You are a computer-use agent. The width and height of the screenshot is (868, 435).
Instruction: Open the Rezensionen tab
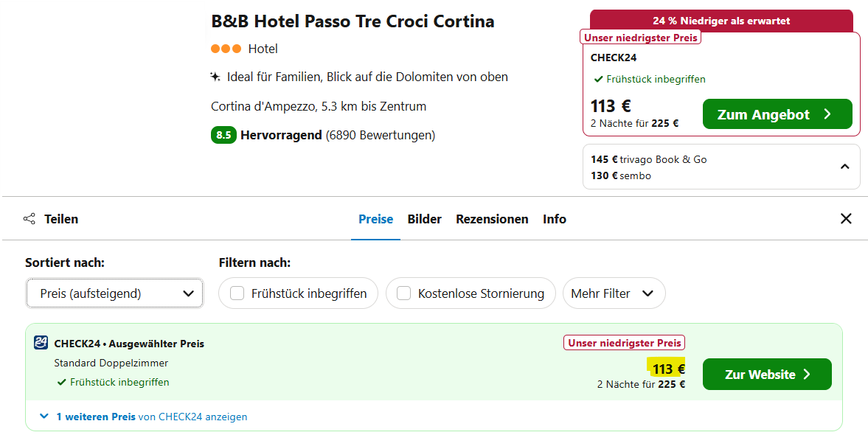tap(492, 219)
